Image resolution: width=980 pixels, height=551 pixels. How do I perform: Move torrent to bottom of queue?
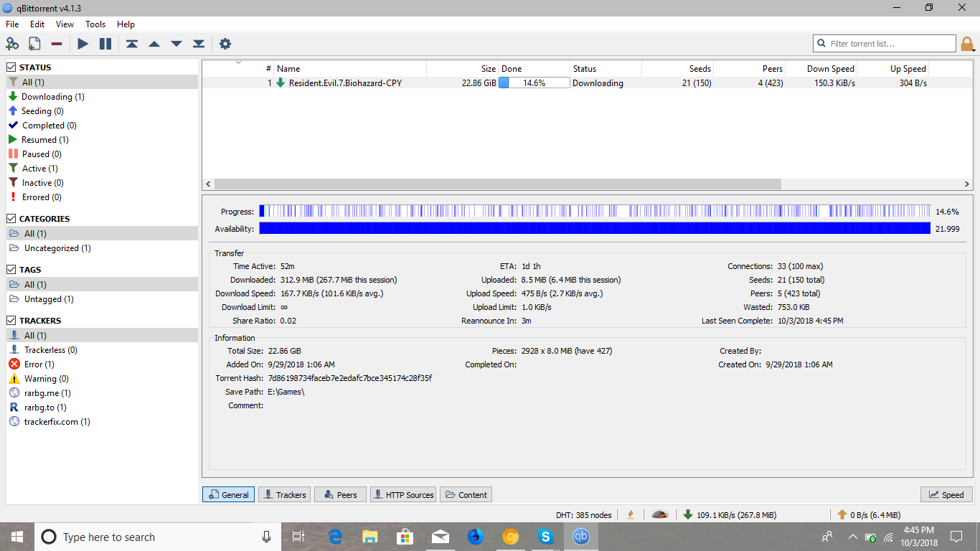[199, 44]
